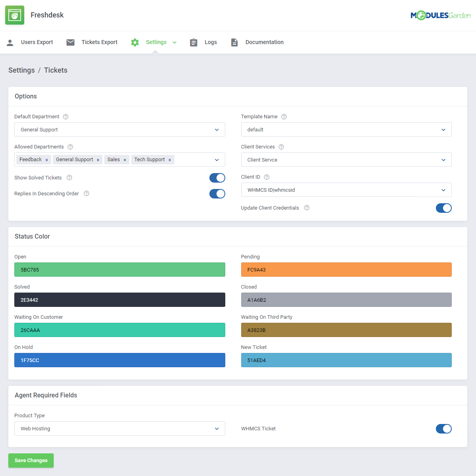This screenshot has height=476, width=476.
Task: Open the Default Department dropdown
Action: pyautogui.click(x=120, y=130)
